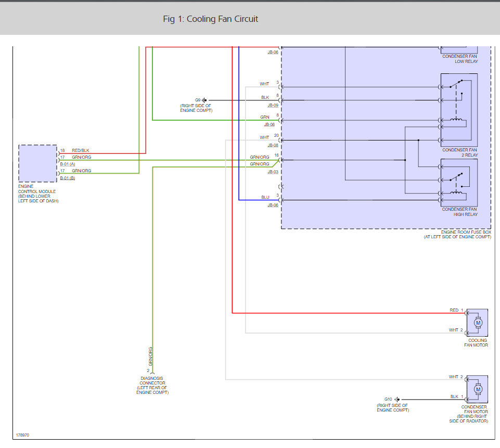Click the JB-08 connector label
The width and height of the screenshot is (500, 448).
pyautogui.click(x=273, y=145)
